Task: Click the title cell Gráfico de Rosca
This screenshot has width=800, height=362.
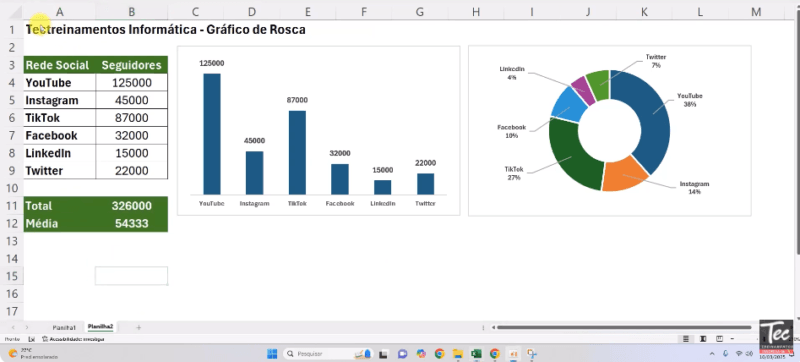Action: click(165, 30)
